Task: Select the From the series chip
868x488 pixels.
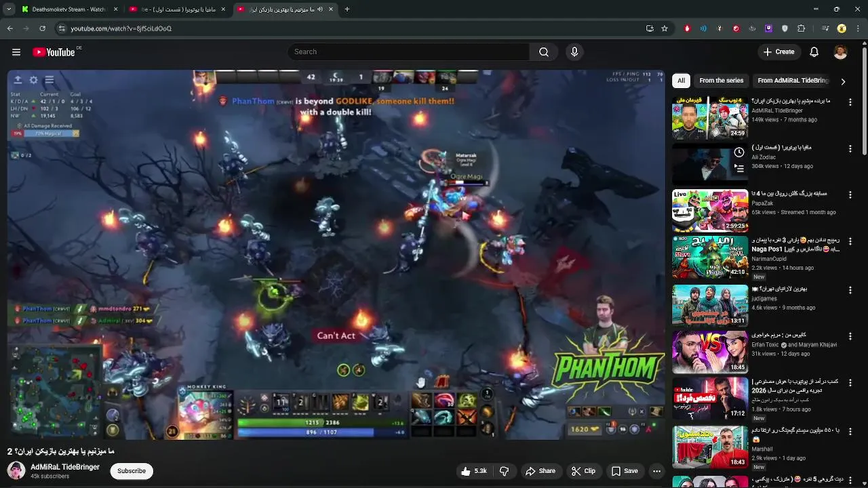Action: (x=722, y=81)
